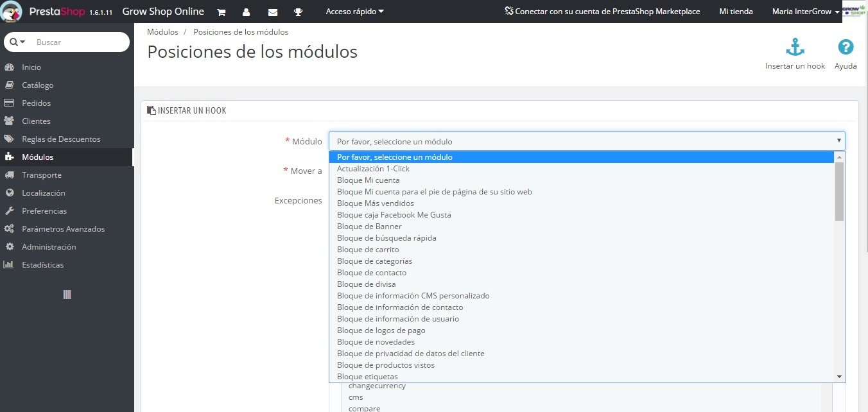The image size is (868, 412).
Task: Click the Clientes group icon in sidebar
Action: click(x=9, y=121)
